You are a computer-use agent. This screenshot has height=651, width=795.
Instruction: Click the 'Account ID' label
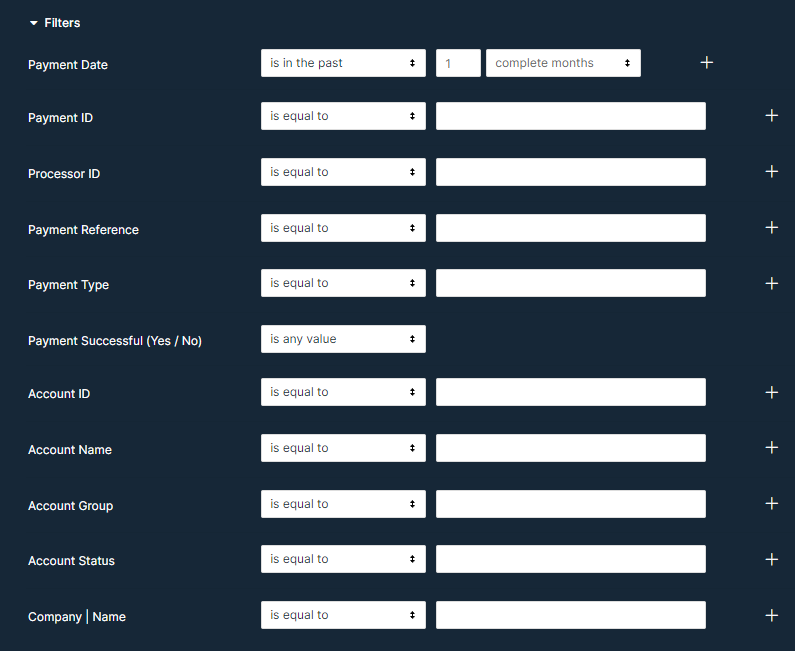point(59,394)
